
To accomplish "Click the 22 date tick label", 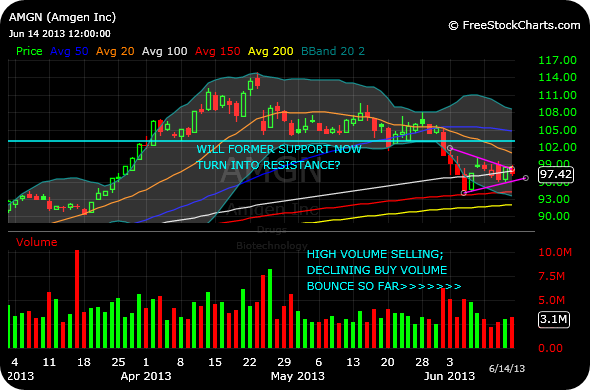I will (x=249, y=362).
